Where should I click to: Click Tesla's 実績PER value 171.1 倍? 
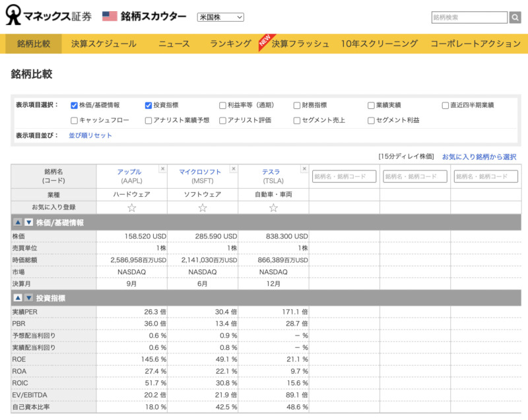pyautogui.click(x=295, y=312)
